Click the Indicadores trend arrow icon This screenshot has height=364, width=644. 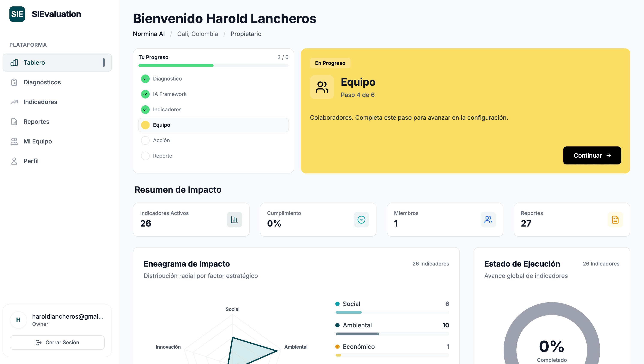click(14, 102)
